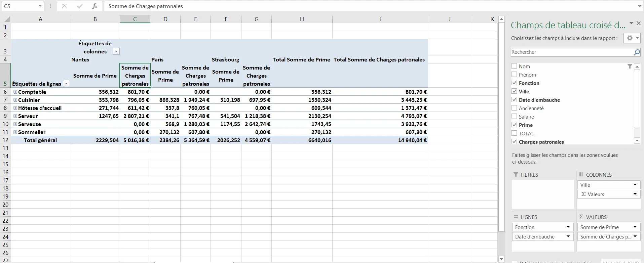Screen dimensions: 644x263
Task: Click the Name Box showing C5
Action: 20,6
